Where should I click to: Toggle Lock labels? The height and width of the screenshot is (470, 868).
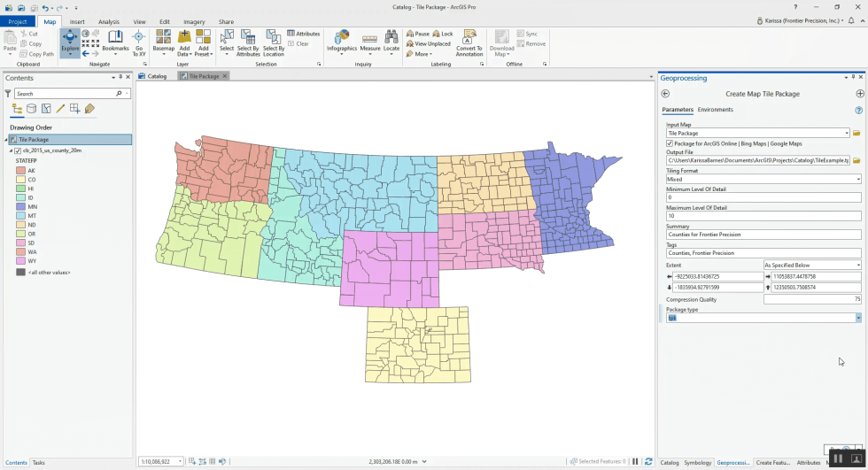[443, 34]
